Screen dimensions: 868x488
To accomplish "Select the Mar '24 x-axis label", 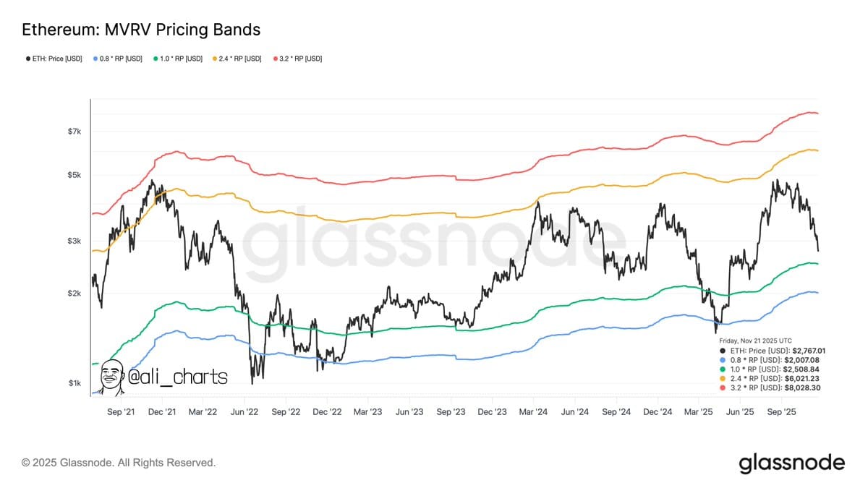I will coord(533,411).
